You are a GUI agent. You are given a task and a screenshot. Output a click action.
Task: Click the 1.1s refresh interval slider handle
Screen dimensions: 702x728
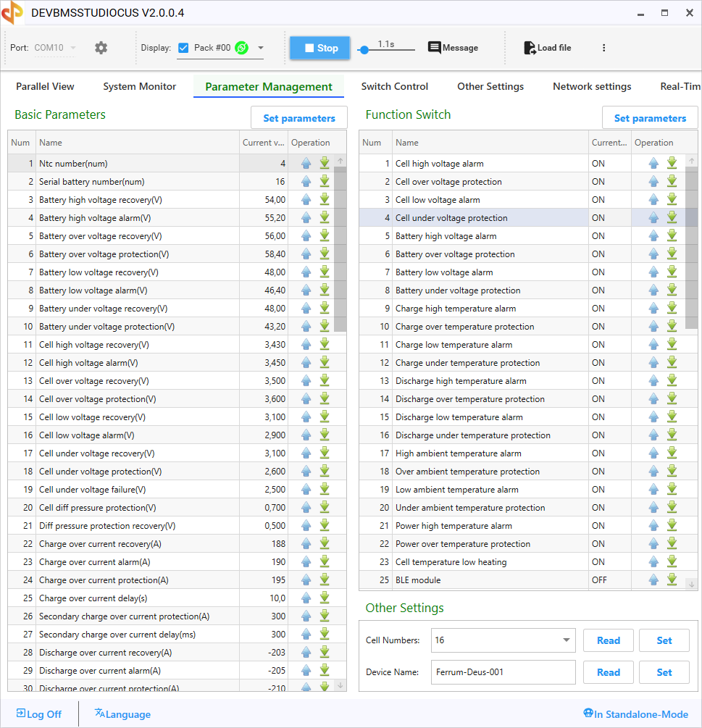(364, 49)
